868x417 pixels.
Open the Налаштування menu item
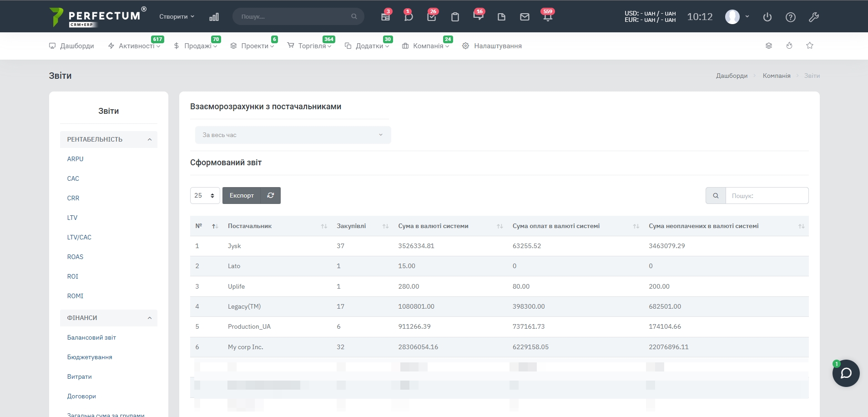[x=497, y=46]
